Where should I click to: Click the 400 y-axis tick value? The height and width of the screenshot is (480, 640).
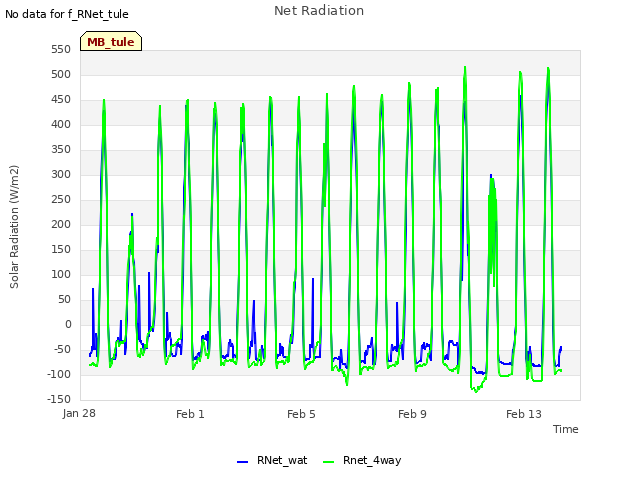(61, 124)
